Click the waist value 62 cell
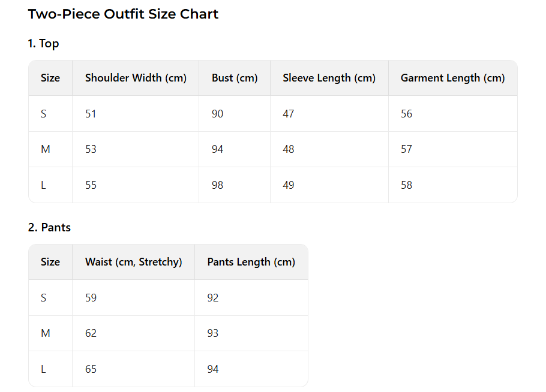The width and height of the screenshot is (546, 392). click(91, 333)
